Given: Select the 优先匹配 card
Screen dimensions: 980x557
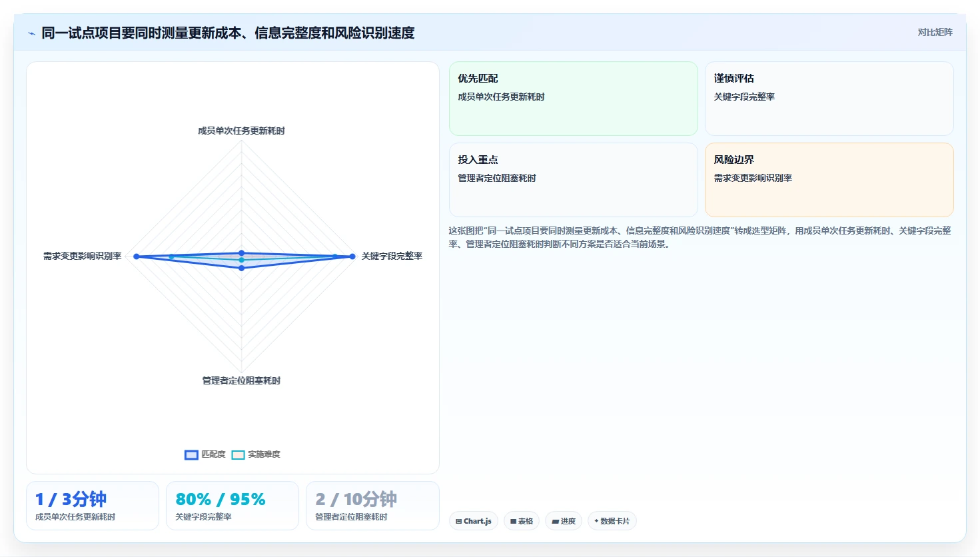Looking at the screenshot, I should 573,99.
